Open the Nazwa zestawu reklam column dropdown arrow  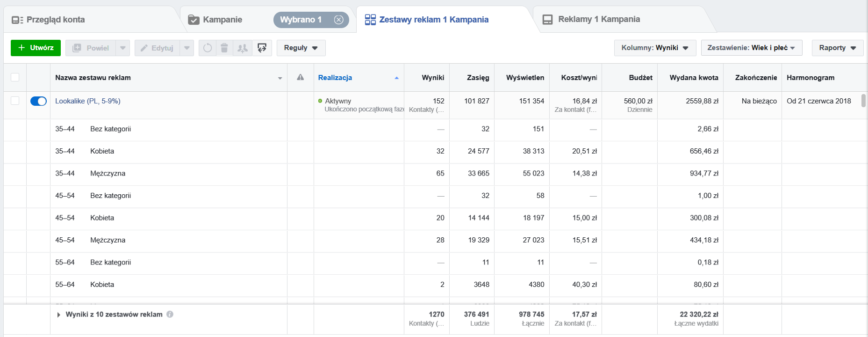[x=280, y=78]
